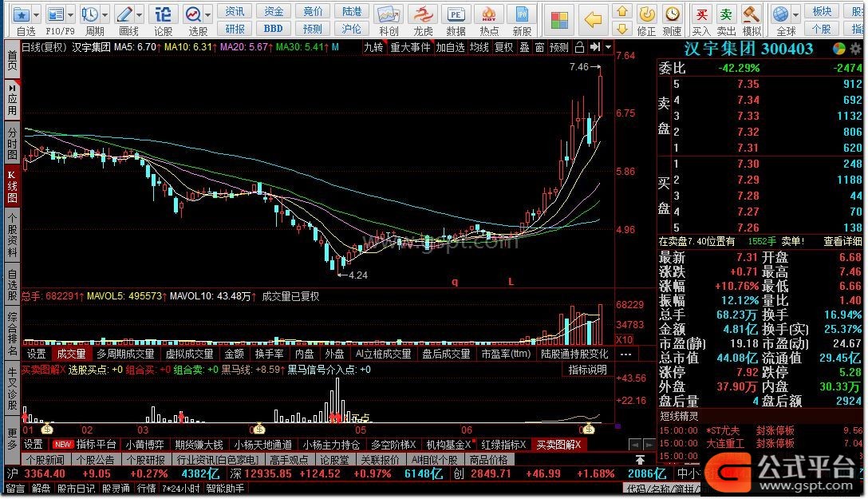868x499 pixels.
Task: Select the 画线 drawing pencil tool
Action: pyautogui.click(x=124, y=14)
